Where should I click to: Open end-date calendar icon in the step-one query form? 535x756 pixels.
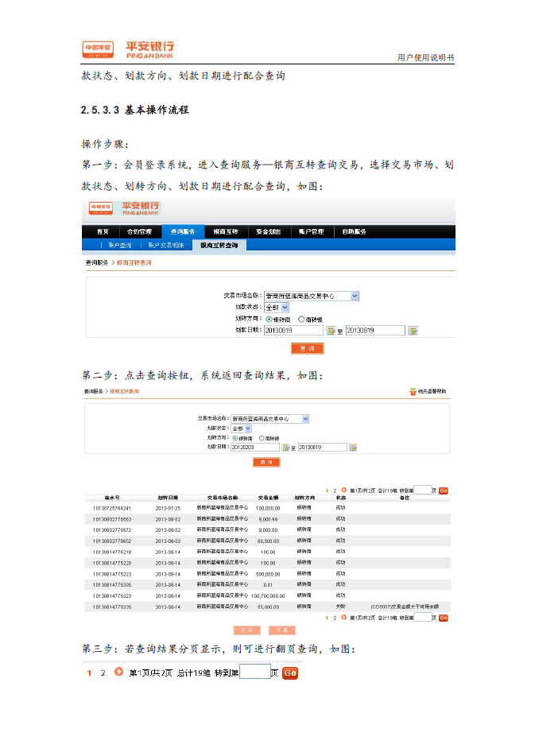(413, 331)
